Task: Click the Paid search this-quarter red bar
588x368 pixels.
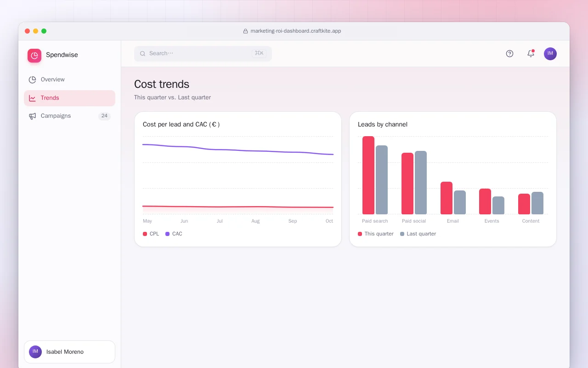Action: pos(368,175)
